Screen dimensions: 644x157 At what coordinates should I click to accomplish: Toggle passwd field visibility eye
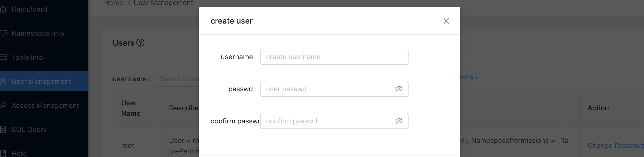click(x=399, y=89)
